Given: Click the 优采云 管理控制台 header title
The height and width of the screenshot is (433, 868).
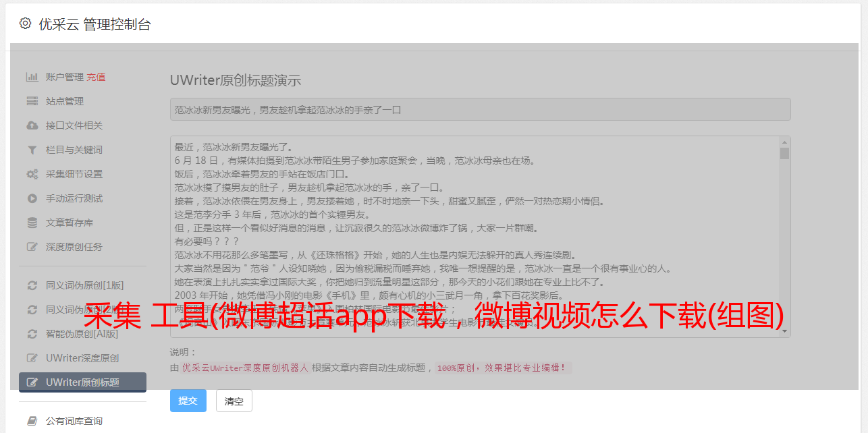Looking at the screenshot, I should point(95,24).
